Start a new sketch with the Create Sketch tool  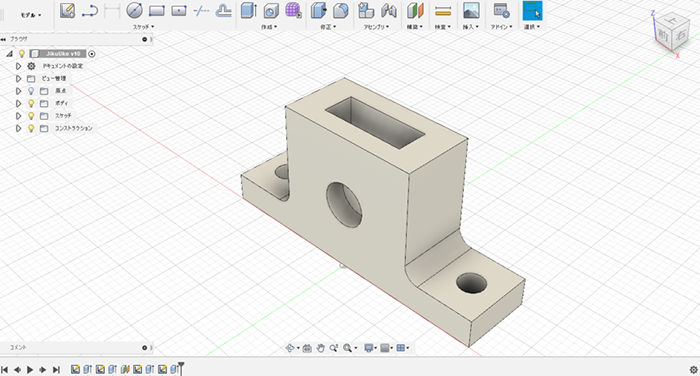67,11
